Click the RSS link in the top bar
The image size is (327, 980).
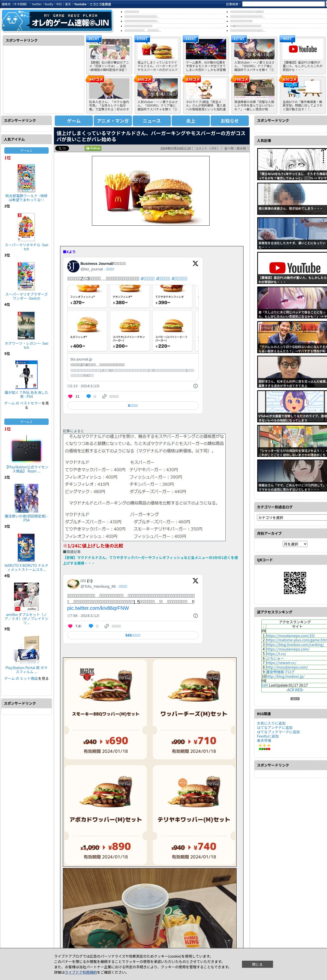[x=59, y=4]
